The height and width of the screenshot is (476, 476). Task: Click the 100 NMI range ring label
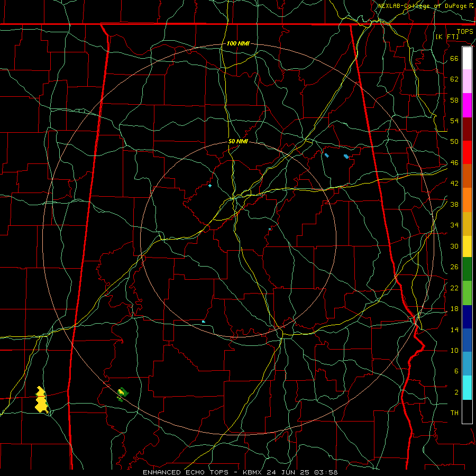(238, 43)
